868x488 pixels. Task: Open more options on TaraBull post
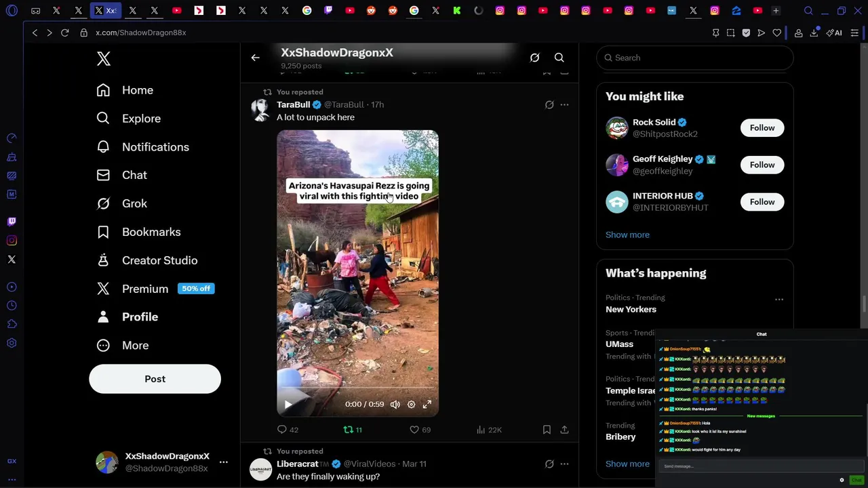point(564,105)
